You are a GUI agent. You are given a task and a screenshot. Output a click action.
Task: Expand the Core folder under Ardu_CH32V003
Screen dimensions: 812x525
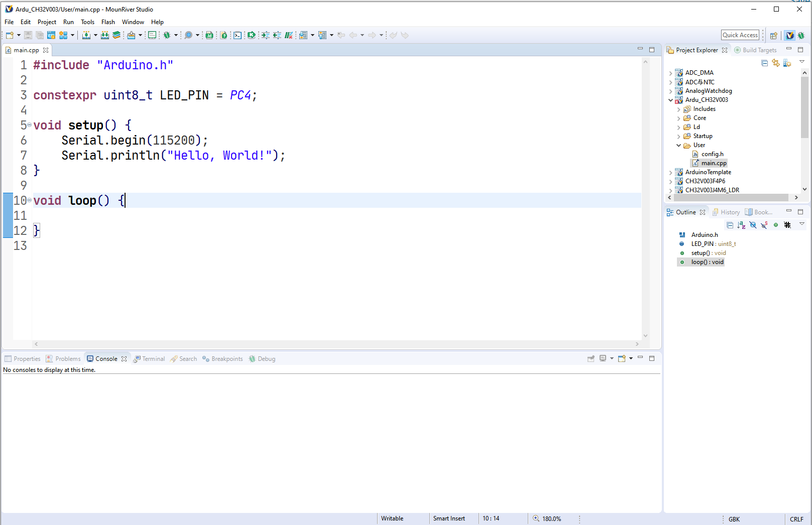(679, 118)
